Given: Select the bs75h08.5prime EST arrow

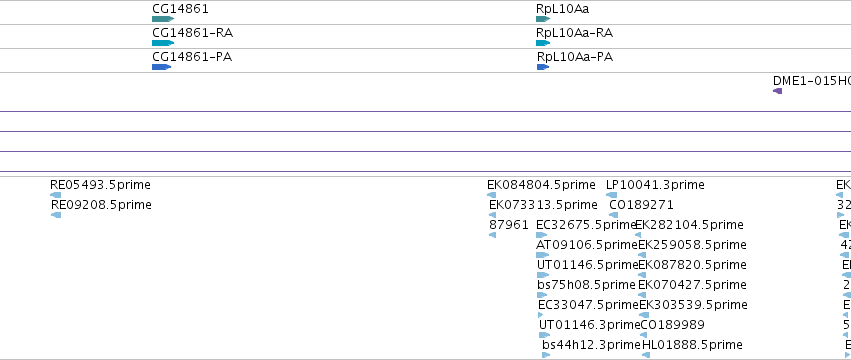Looking at the screenshot, I should pos(543,295).
